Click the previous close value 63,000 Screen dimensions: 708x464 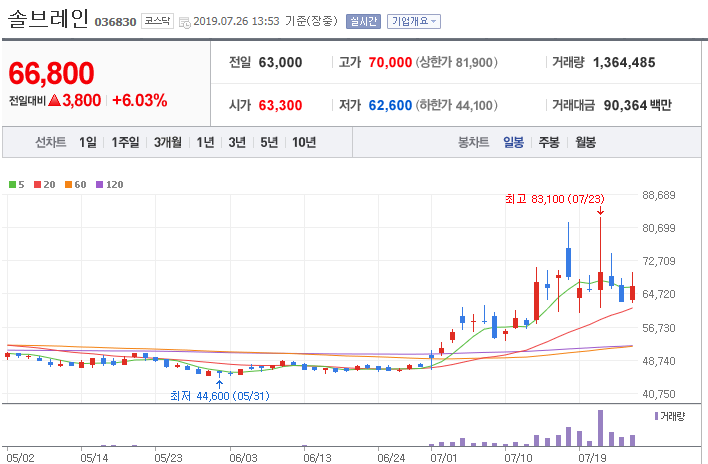(280, 62)
